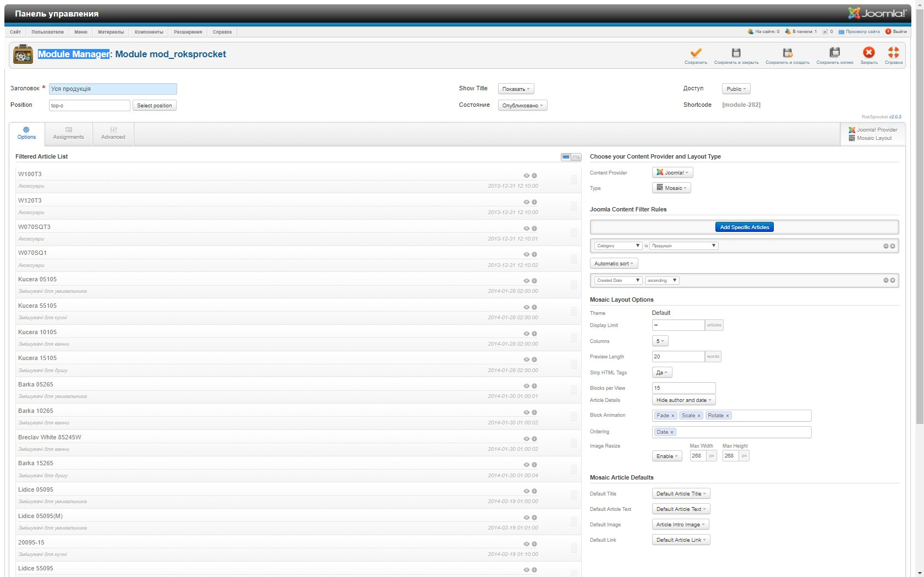Toggle preview eye for Breclav White 85245W

click(x=526, y=439)
